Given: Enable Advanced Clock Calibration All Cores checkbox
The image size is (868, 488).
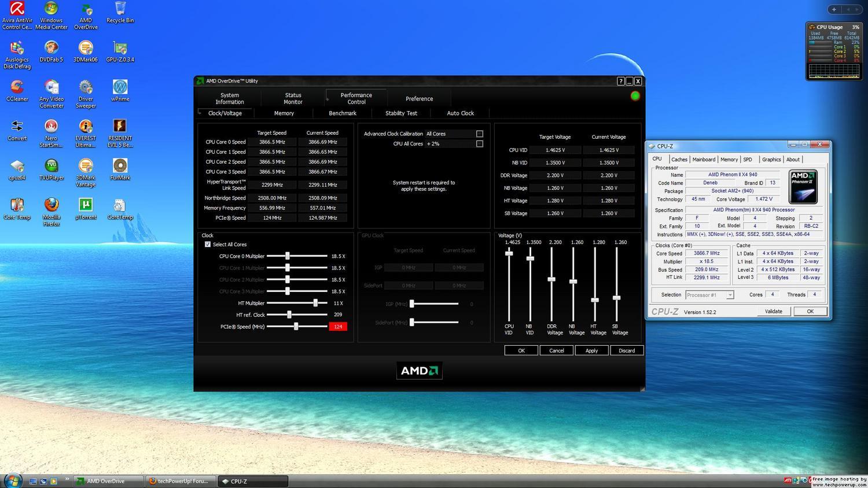Looking at the screenshot, I should coord(480,134).
